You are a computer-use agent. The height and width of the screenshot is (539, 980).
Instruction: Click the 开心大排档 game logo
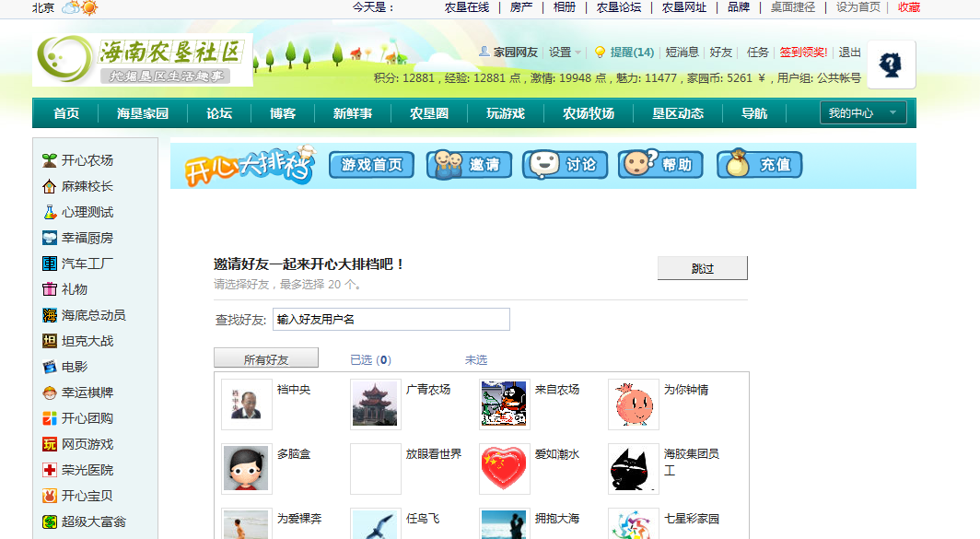pyautogui.click(x=250, y=167)
